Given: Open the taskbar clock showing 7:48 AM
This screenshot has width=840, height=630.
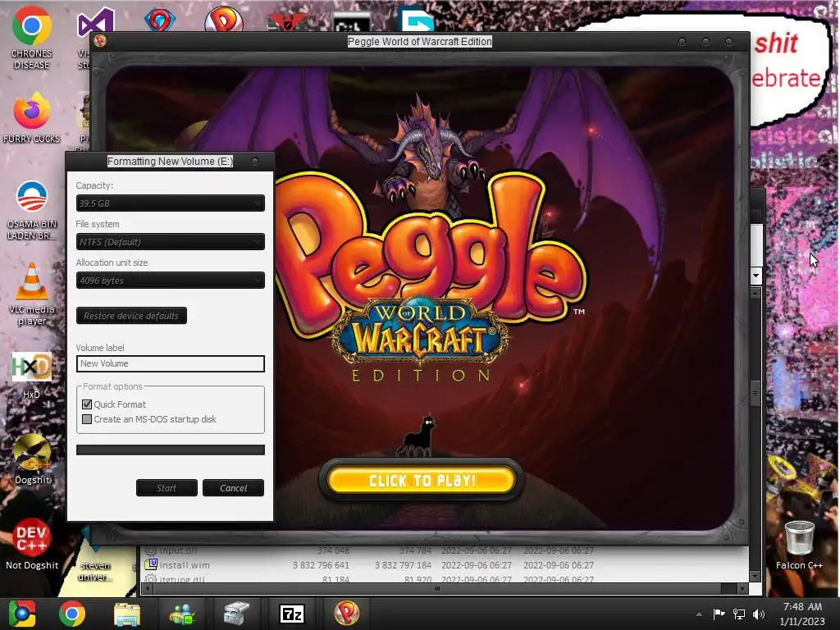Looking at the screenshot, I should 802,614.
